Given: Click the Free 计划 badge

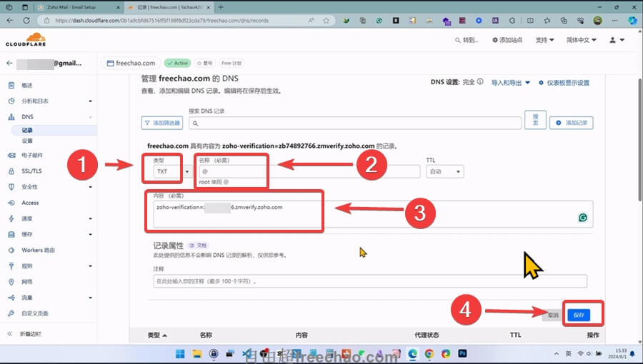Looking at the screenshot, I should (x=231, y=63).
